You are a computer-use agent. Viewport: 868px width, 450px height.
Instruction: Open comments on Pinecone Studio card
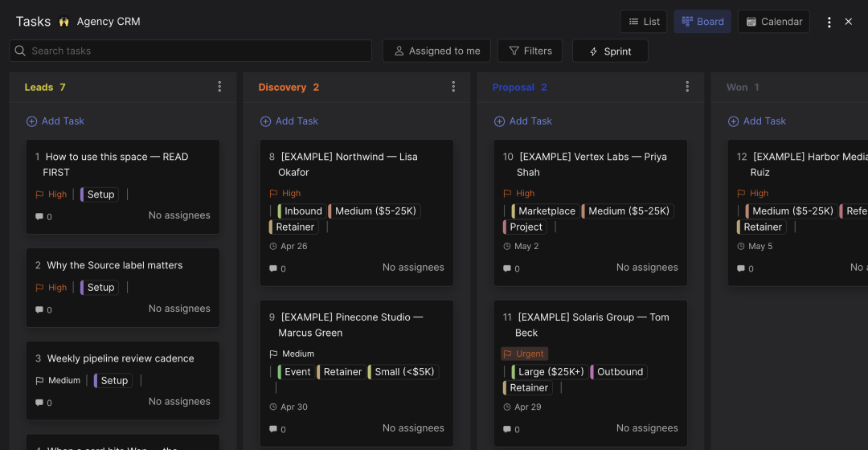(x=277, y=430)
